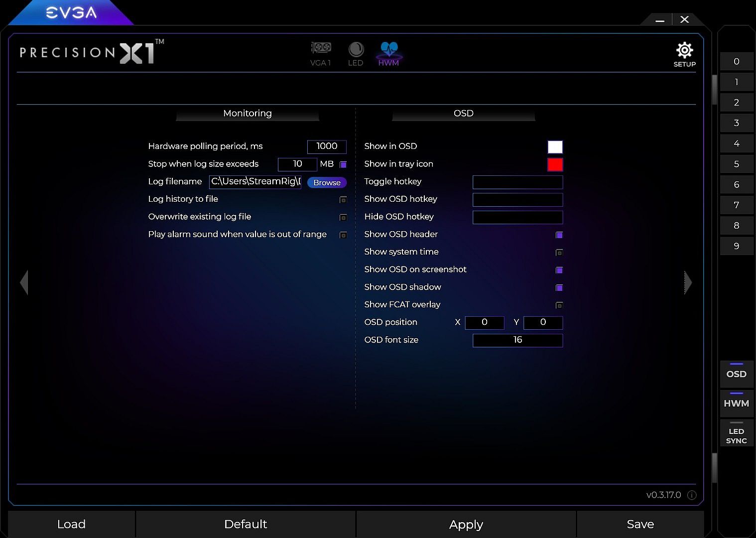The image size is (756, 538).
Task: Click the Load button
Action: tap(71, 524)
